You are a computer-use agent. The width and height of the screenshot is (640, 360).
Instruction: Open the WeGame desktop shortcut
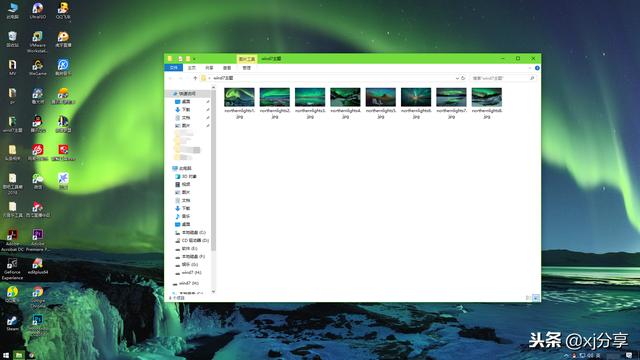point(38,68)
